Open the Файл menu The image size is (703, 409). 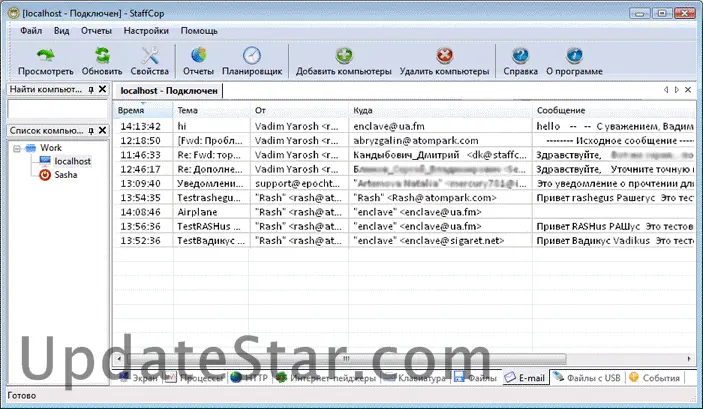(31, 31)
